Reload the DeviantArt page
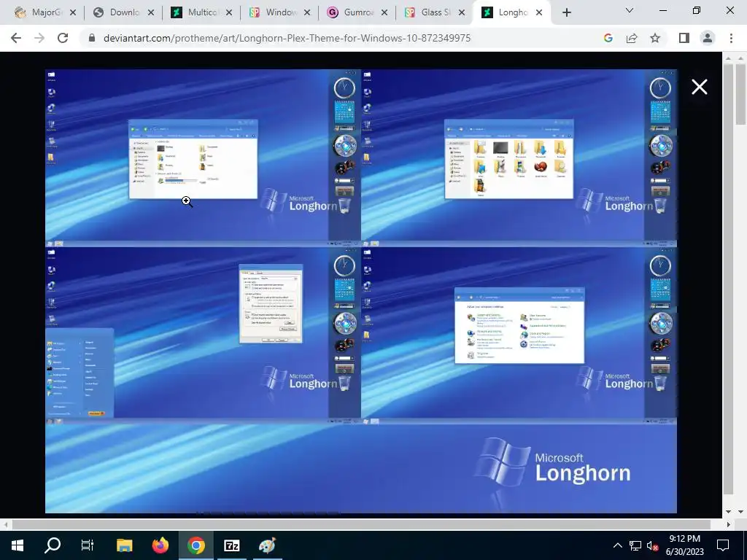 point(63,38)
